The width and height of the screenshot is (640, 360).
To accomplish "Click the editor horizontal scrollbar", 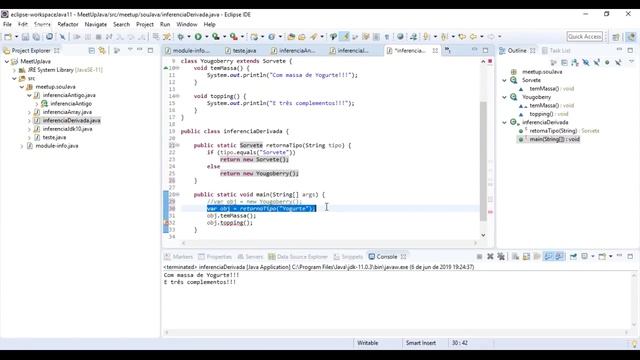I will [329, 243].
